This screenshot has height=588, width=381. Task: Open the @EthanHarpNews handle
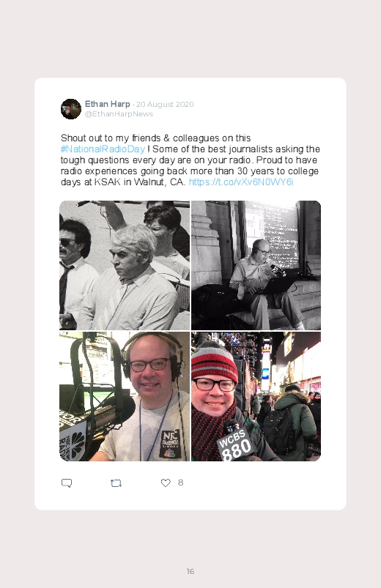[x=119, y=114]
